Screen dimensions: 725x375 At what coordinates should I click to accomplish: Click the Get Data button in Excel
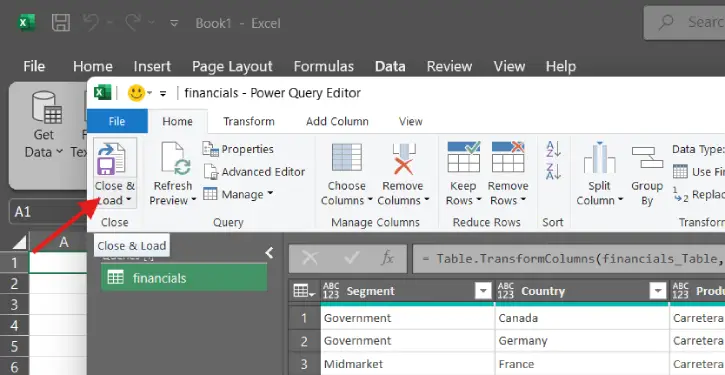44,125
